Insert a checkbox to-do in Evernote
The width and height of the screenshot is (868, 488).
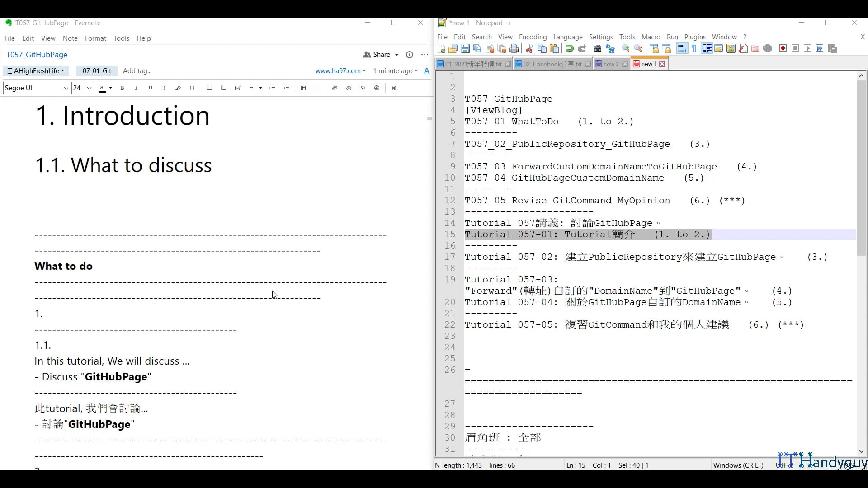click(237, 88)
